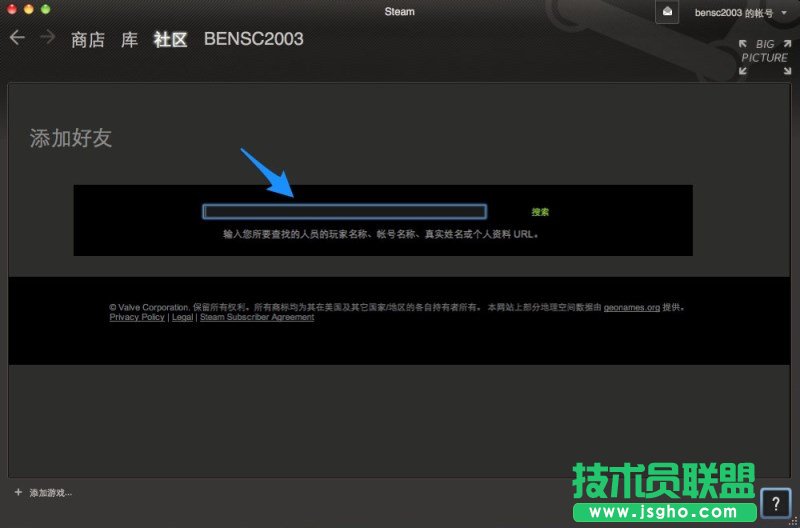Screen dimensions: 800x528
Task: Visit the geonames.org link
Action: (632, 307)
